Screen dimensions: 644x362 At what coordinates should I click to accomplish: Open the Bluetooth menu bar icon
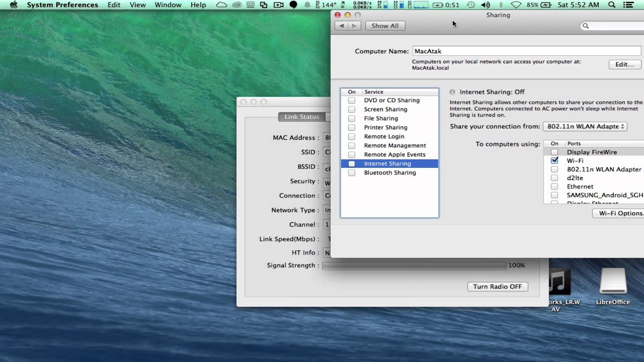501,5
